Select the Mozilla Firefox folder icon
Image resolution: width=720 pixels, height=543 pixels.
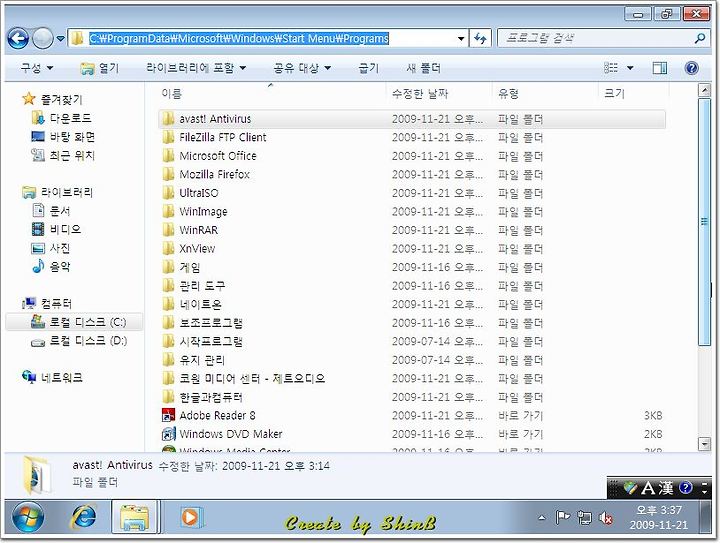point(168,174)
